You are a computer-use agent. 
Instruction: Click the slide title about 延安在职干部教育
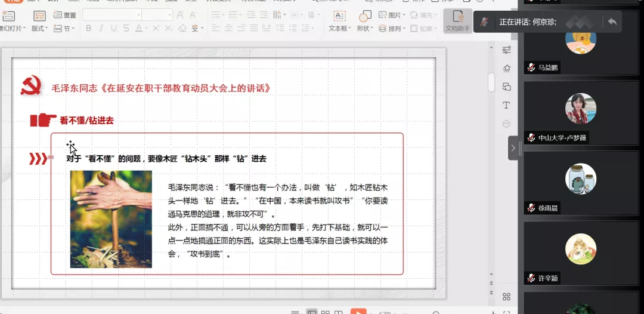pyautogui.click(x=160, y=88)
